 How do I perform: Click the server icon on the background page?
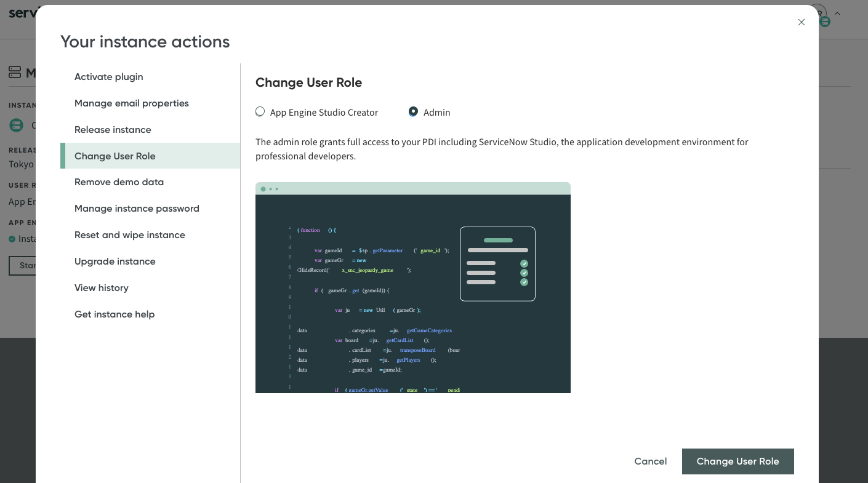coord(15,73)
